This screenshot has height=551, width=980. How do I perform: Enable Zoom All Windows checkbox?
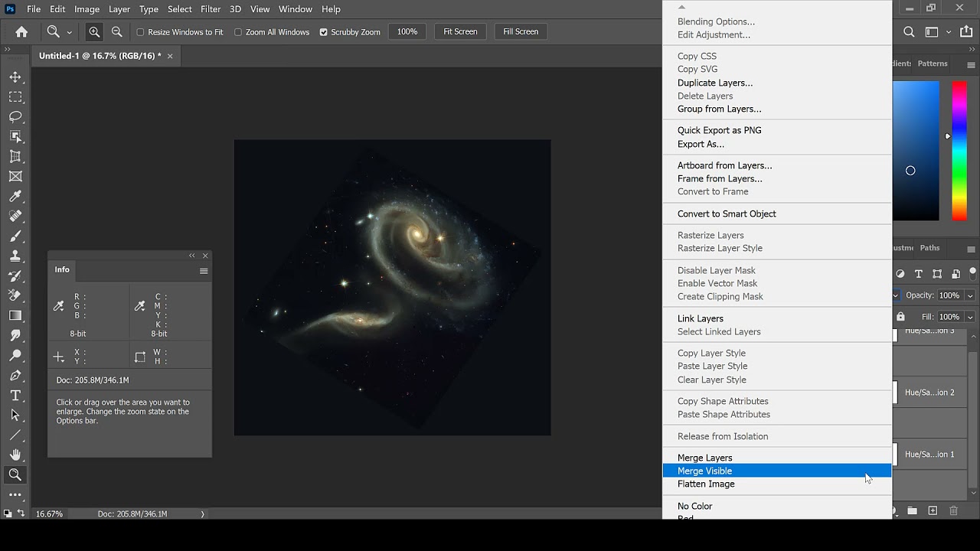point(238,32)
